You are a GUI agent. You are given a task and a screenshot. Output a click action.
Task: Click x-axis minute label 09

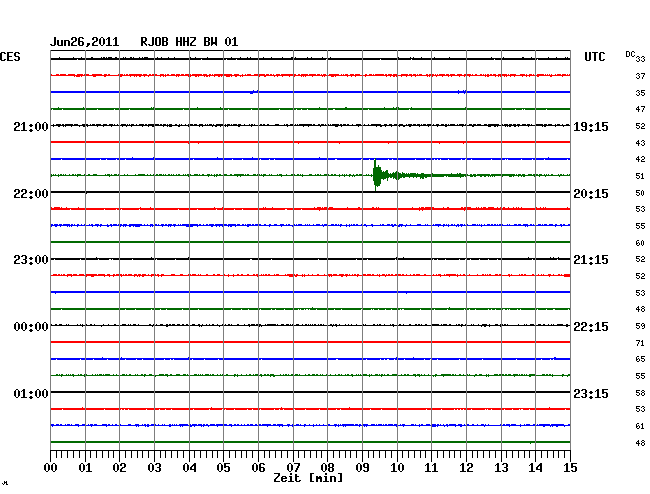(x=362, y=467)
